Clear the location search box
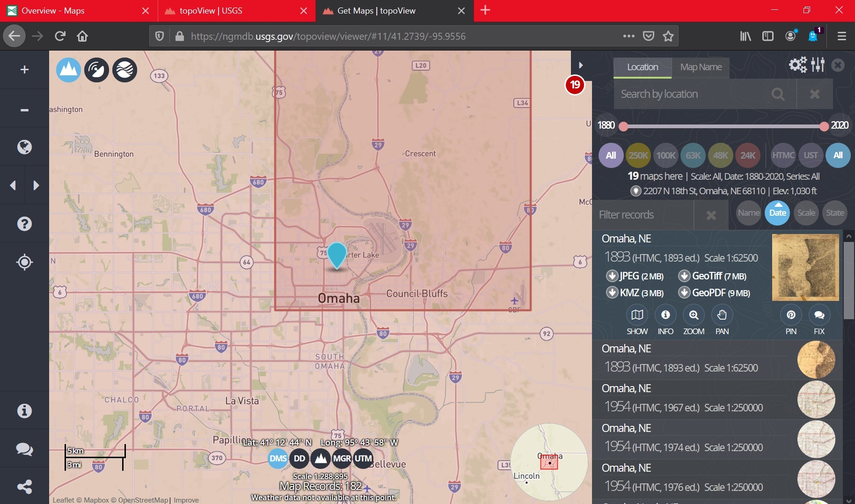This screenshot has width=855, height=504. pos(815,94)
